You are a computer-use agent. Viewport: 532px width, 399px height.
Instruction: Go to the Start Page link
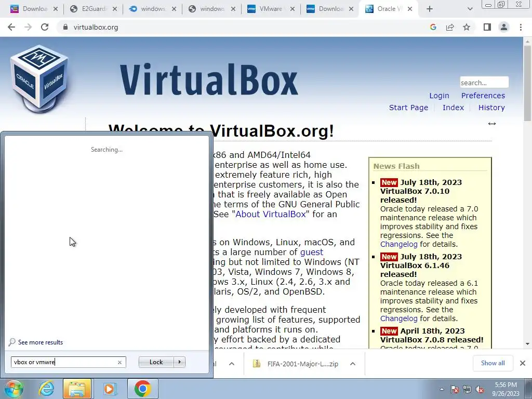408,108
